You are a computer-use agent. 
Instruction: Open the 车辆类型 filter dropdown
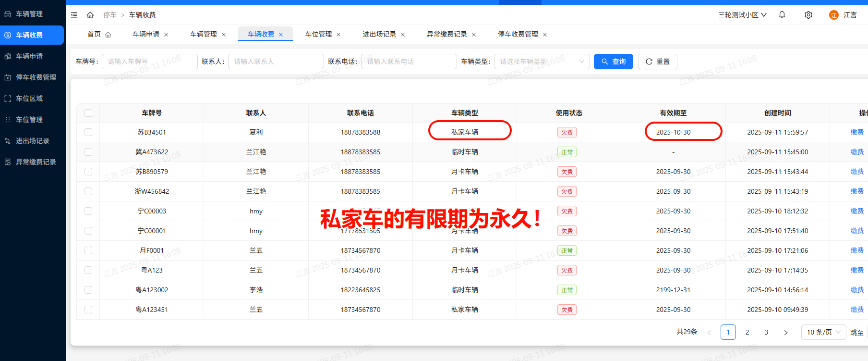click(x=542, y=62)
